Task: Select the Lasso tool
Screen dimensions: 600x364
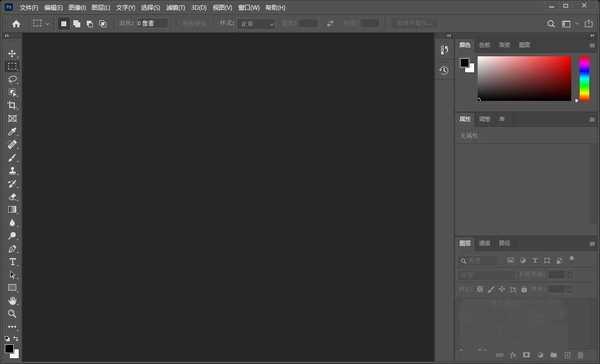Action: click(x=12, y=79)
